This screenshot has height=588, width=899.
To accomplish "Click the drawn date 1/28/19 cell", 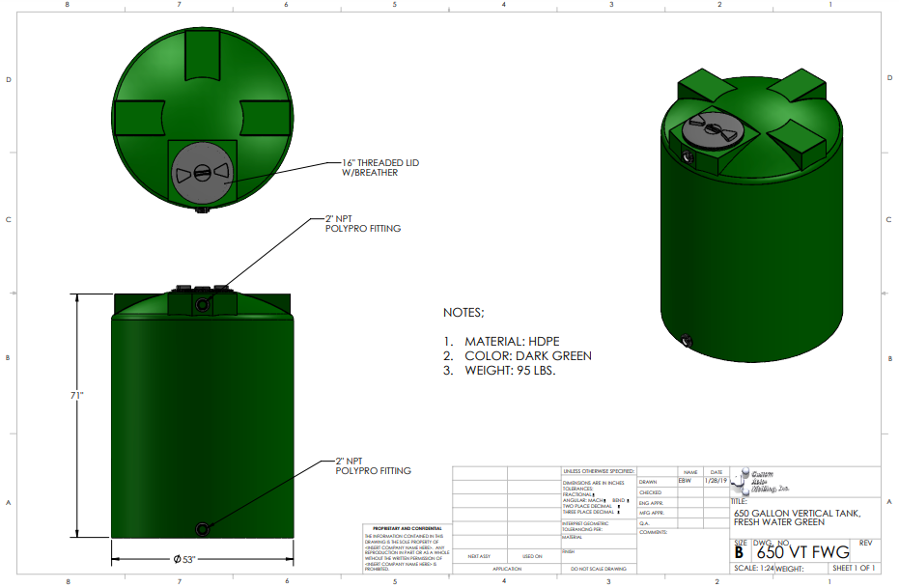I will click(x=715, y=480).
